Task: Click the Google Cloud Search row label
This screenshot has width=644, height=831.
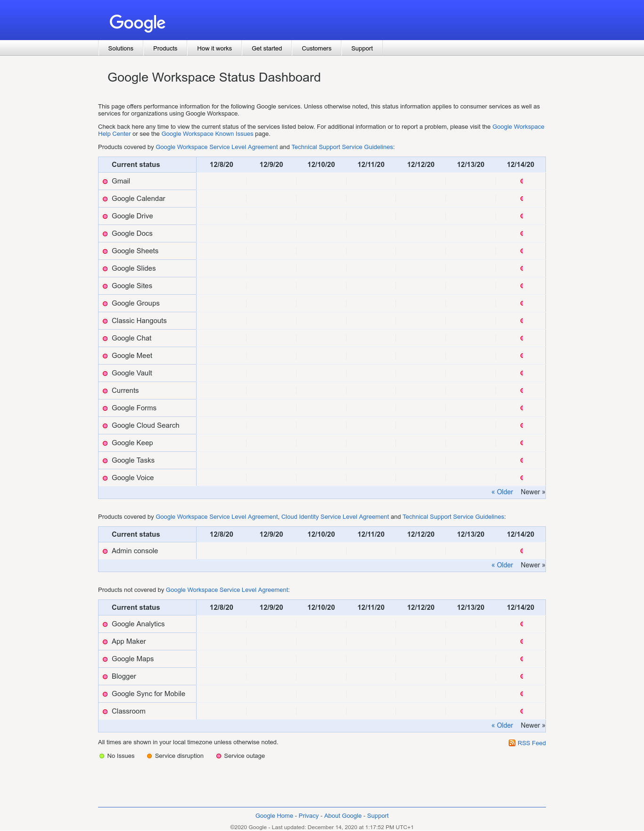Action: 146,425
